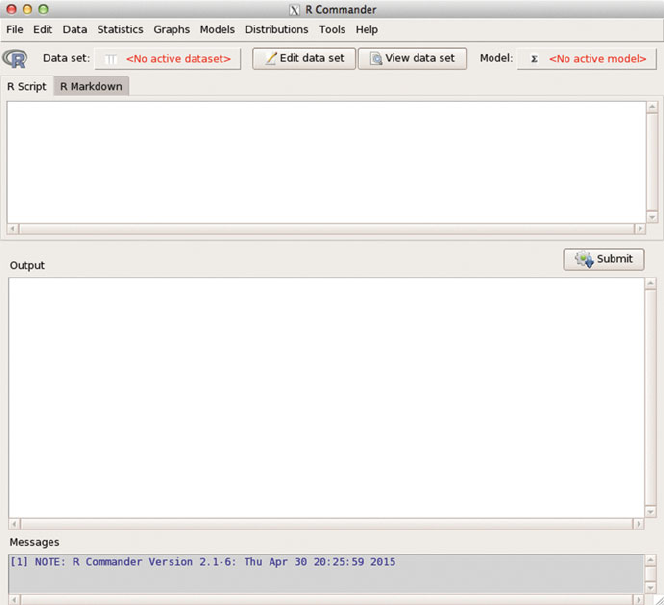This screenshot has width=664, height=605.
Task: Click Messages pane scroll up arrow
Action: tap(650, 560)
